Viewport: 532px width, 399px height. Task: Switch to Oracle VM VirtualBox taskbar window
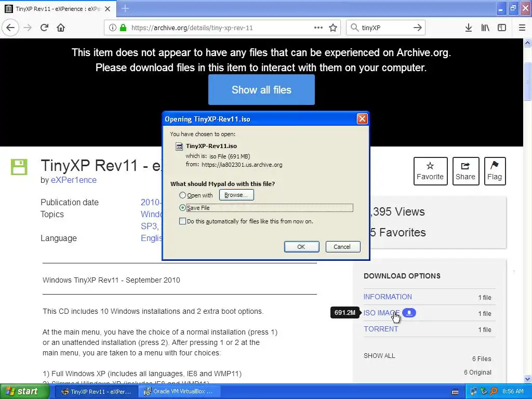(x=180, y=391)
